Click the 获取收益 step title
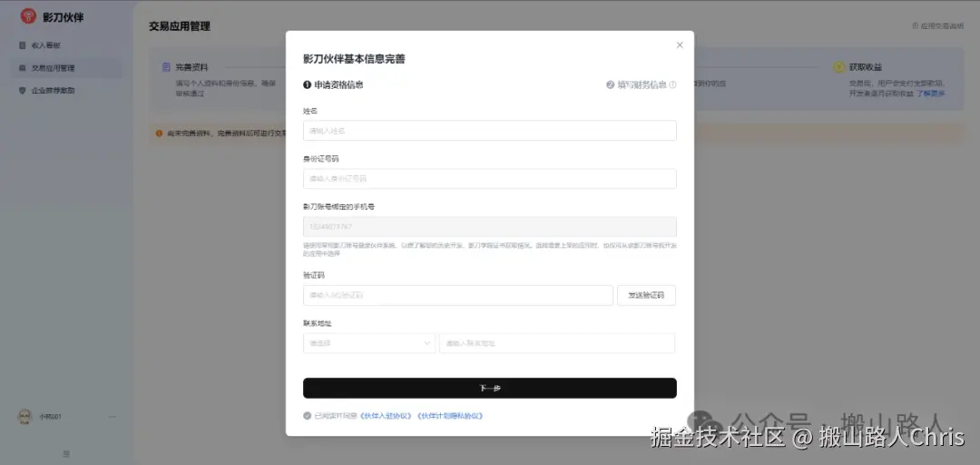 pyautogui.click(x=865, y=67)
